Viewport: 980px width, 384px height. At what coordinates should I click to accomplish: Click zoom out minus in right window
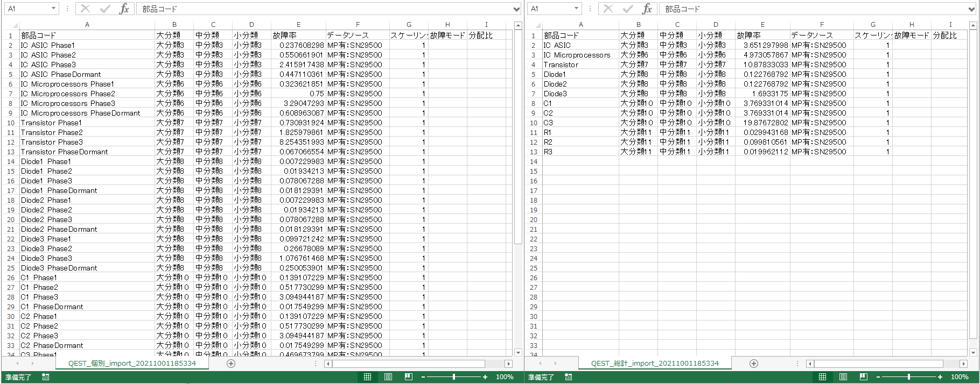tap(878, 377)
